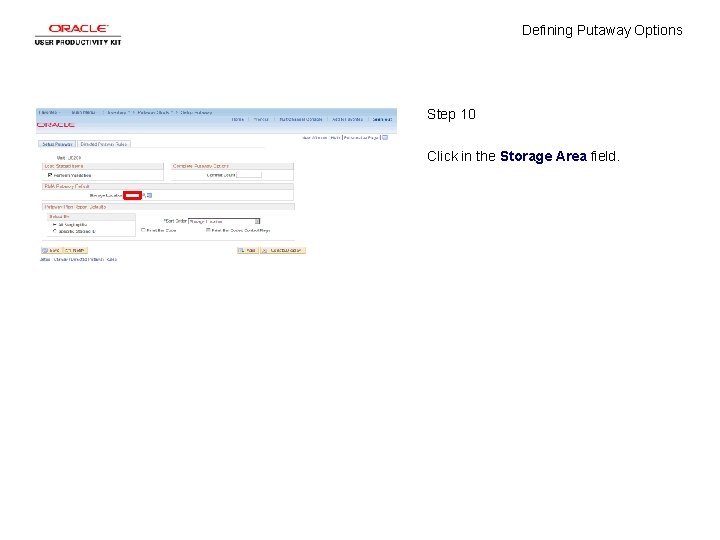The width and height of the screenshot is (720, 540).
Task: Click the Update/Display button
Action: pyautogui.click(x=283, y=250)
